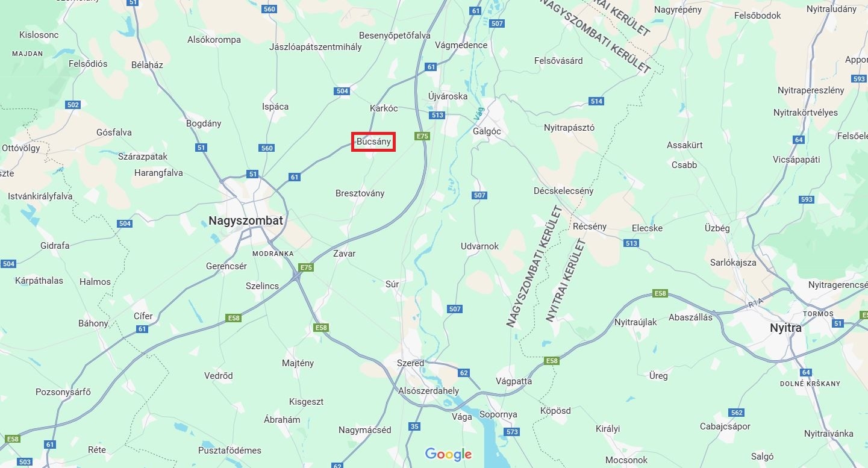Click the route 560 shield near Ispáca
This screenshot has height=468, width=868.
click(x=267, y=148)
